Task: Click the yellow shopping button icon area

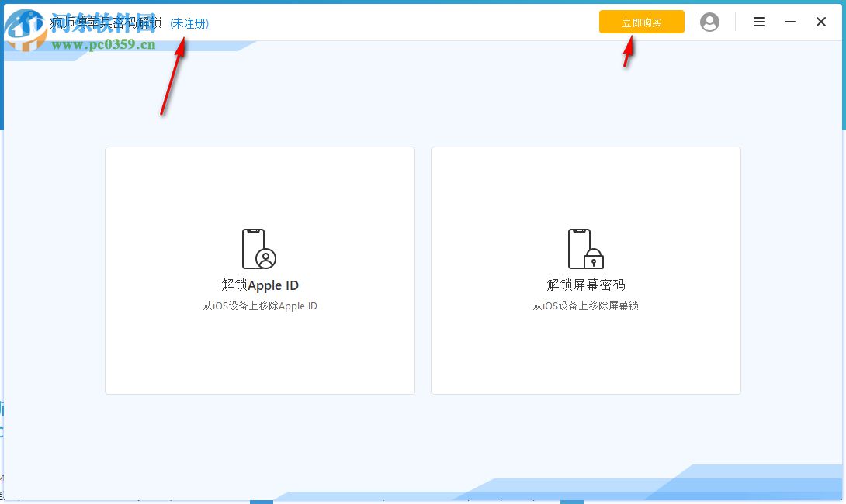Action: [641, 22]
